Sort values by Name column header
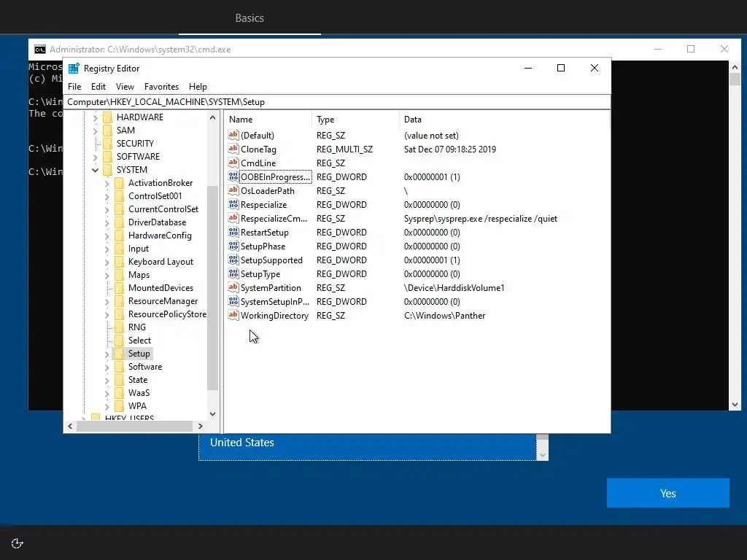Image resolution: width=747 pixels, height=560 pixels. pyautogui.click(x=268, y=120)
